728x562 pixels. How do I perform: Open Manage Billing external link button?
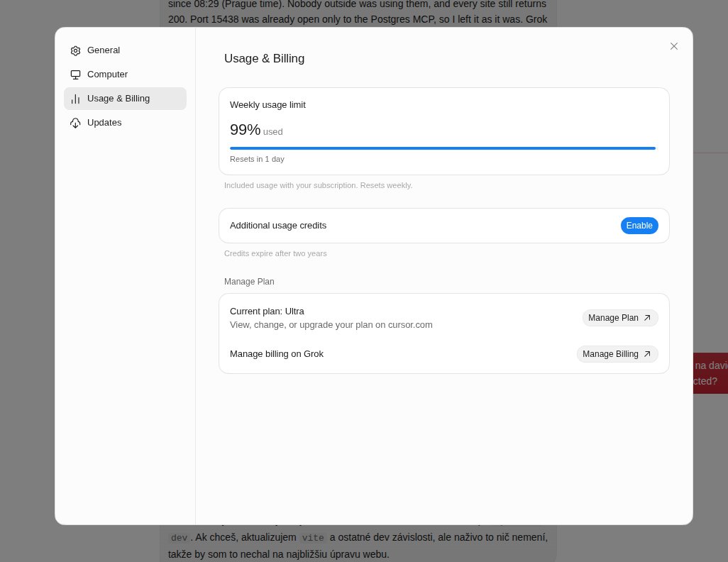[x=617, y=354]
